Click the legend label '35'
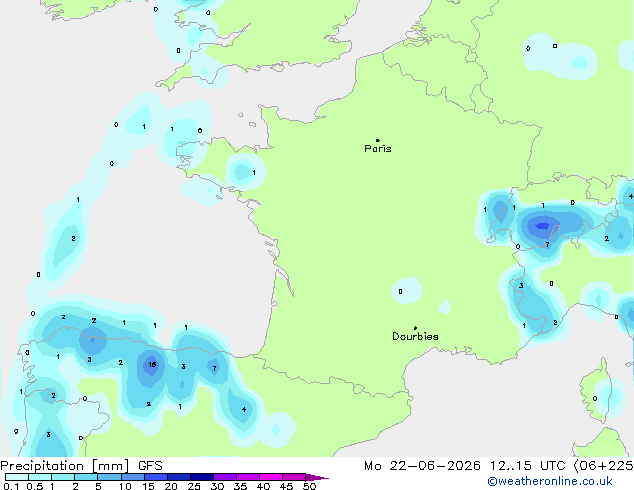 [x=240, y=486]
